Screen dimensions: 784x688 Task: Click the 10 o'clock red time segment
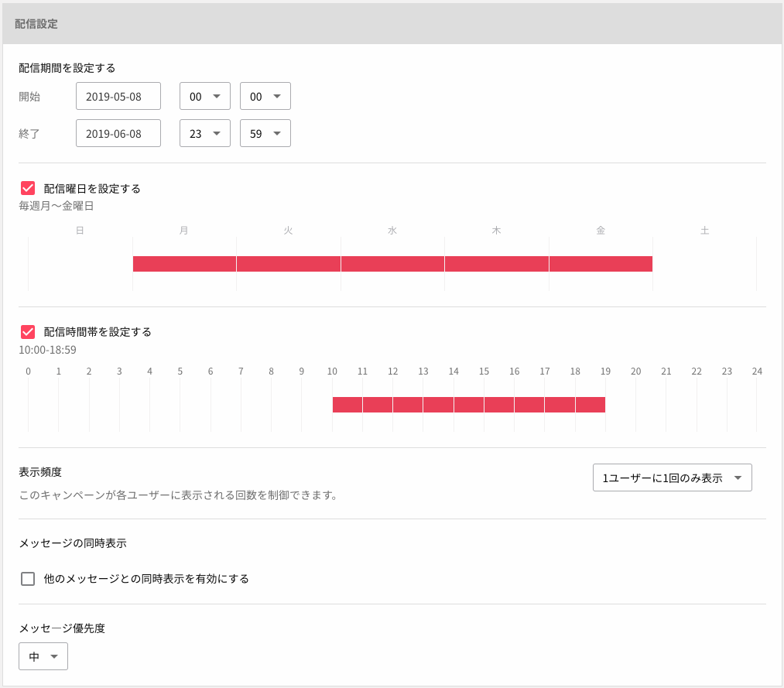pyautogui.click(x=347, y=405)
